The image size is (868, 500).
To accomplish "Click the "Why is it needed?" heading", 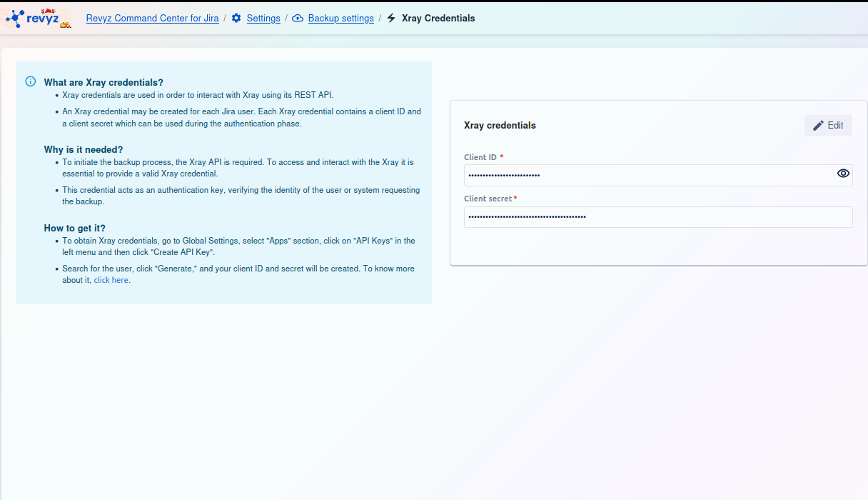I will pyautogui.click(x=83, y=149).
